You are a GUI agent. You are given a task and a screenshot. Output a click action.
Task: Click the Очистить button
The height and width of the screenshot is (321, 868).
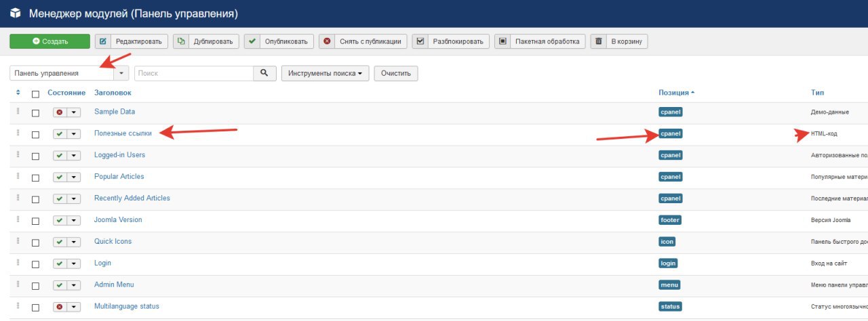(x=396, y=73)
